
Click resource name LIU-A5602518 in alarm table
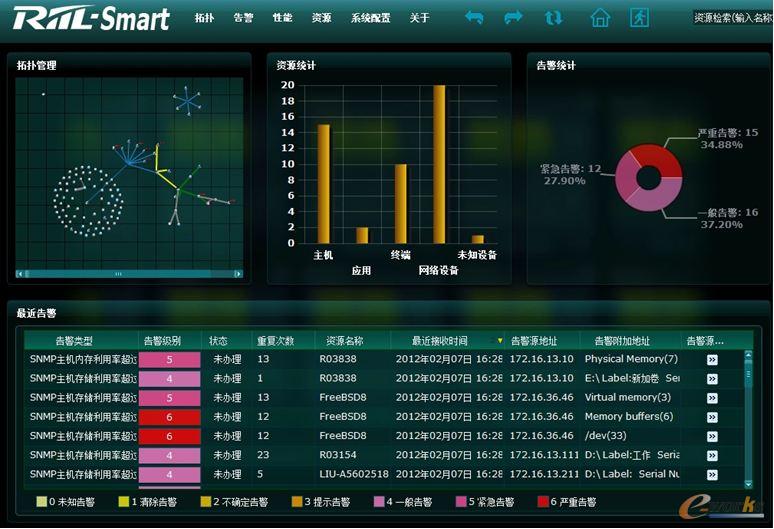(x=352, y=474)
